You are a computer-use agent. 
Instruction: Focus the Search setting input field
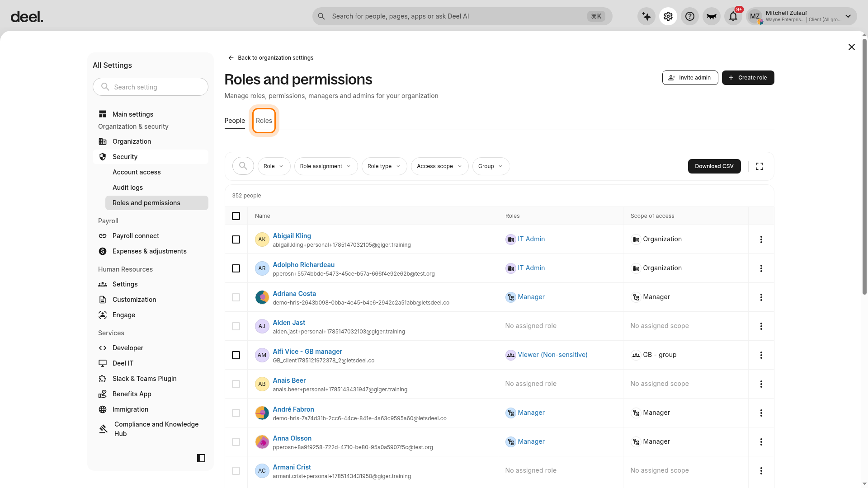pyautogui.click(x=151, y=87)
